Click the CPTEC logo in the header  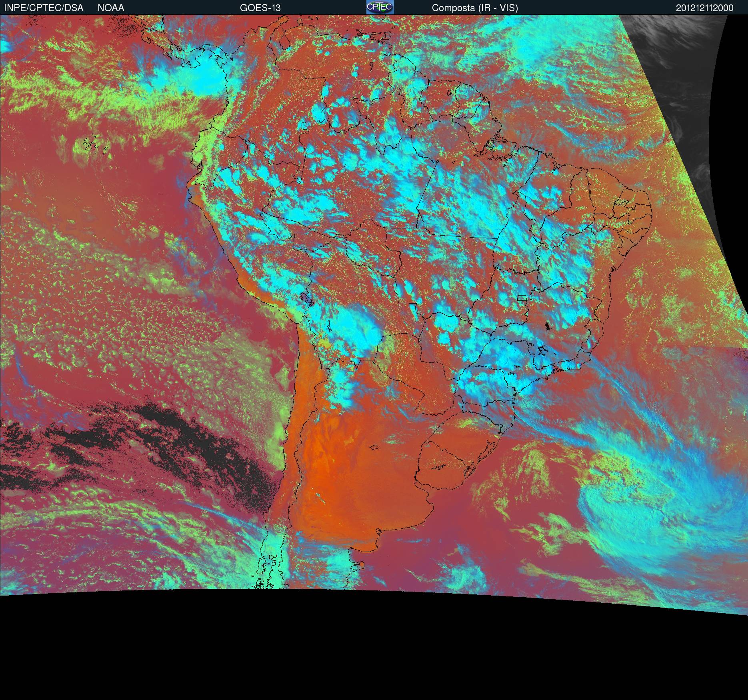pyautogui.click(x=380, y=7)
